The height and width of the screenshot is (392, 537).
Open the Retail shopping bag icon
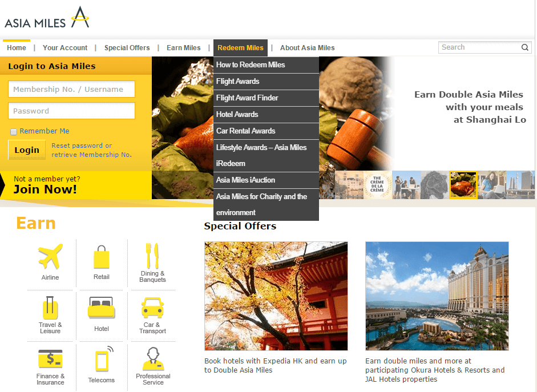click(x=102, y=257)
